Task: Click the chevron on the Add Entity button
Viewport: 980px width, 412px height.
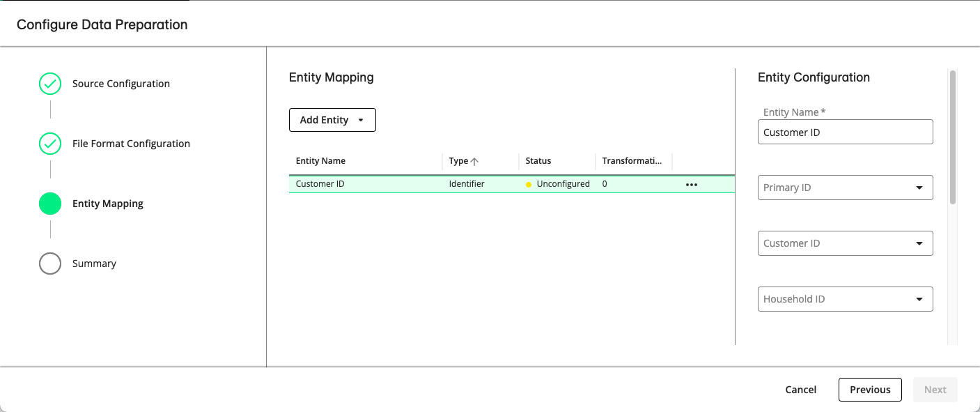Action: pos(362,119)
